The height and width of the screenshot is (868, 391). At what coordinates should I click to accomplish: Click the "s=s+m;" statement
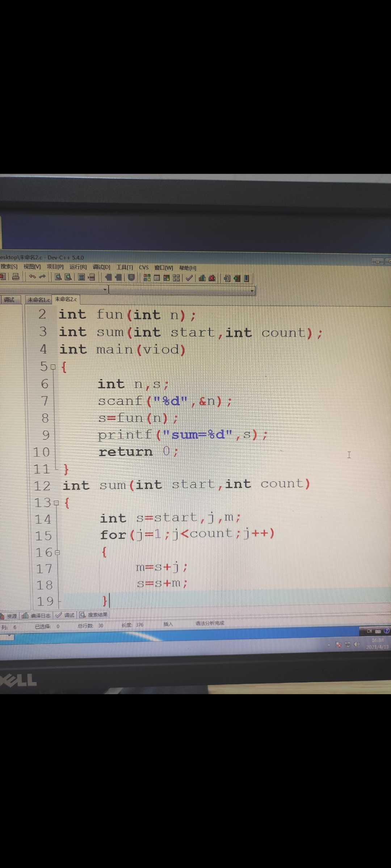point(162,583)
